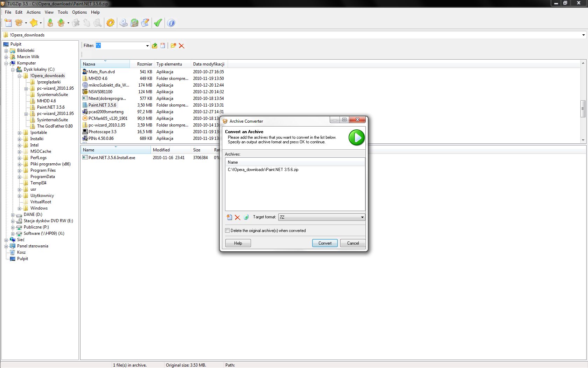Sort archive contents by Modified column header
588x368 pixels.
(x=170, y=150)
